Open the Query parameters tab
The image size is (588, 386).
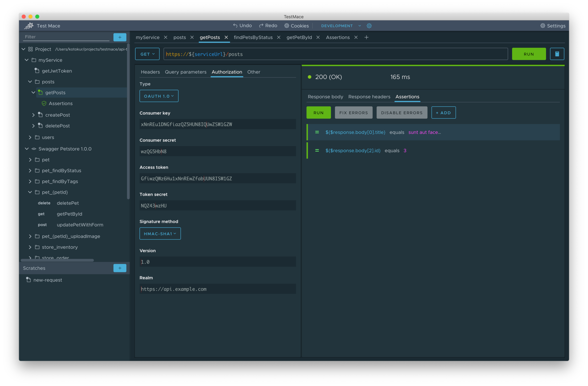click(x=186, y=72)
